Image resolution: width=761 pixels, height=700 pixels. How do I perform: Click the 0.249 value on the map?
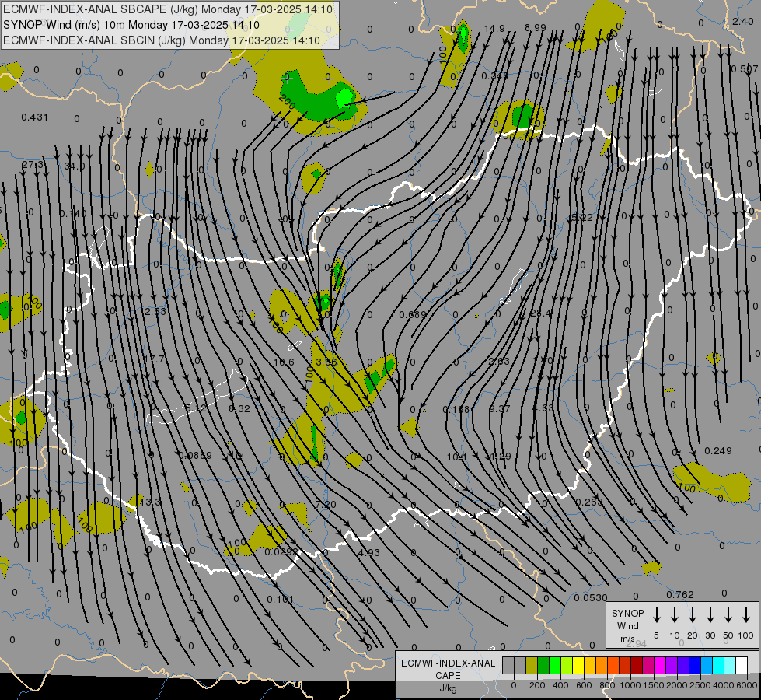[717, 451]
